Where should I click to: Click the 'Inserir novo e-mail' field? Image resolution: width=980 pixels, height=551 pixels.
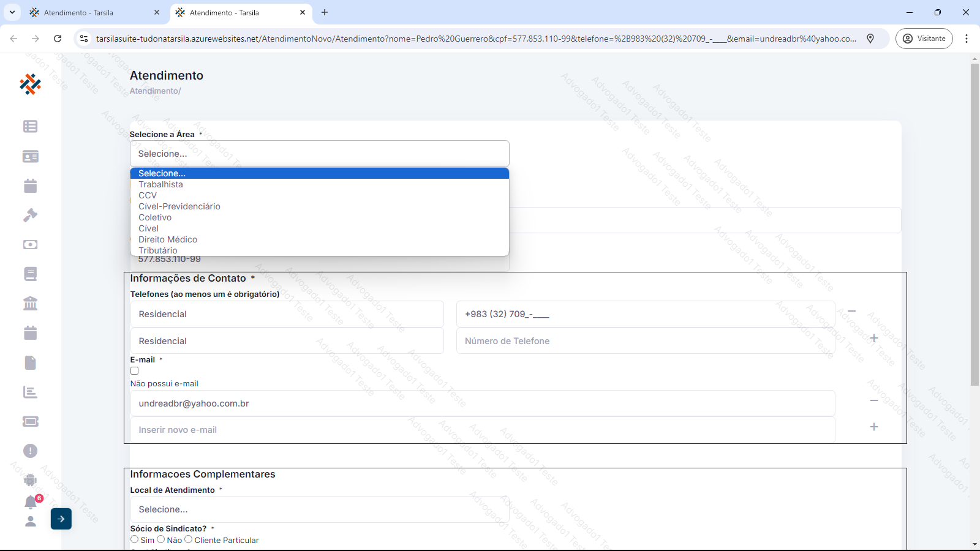(482, 430)
